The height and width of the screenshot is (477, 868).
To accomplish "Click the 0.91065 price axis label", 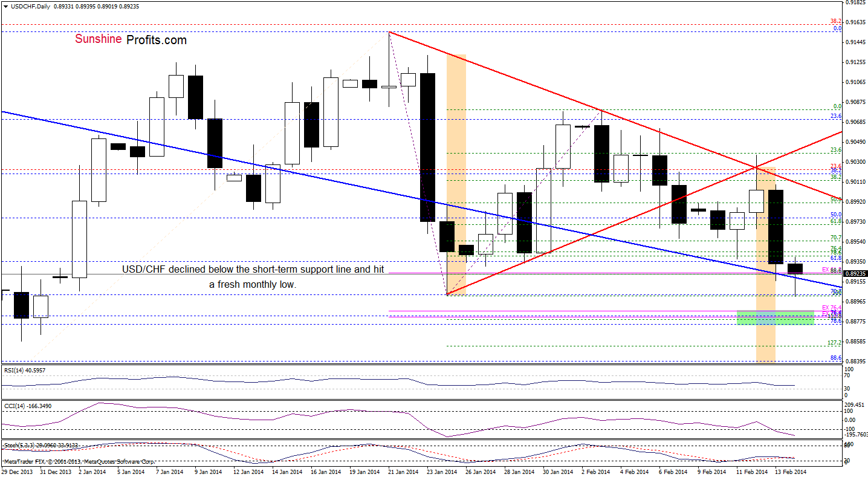I will tap(857, 82).
